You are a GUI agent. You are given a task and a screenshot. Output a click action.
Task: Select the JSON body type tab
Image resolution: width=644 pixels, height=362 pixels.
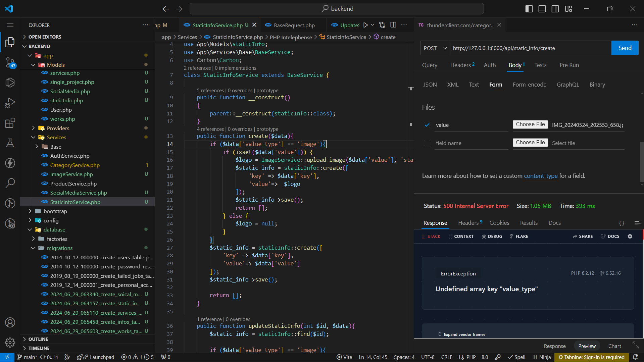pos(430,85)
